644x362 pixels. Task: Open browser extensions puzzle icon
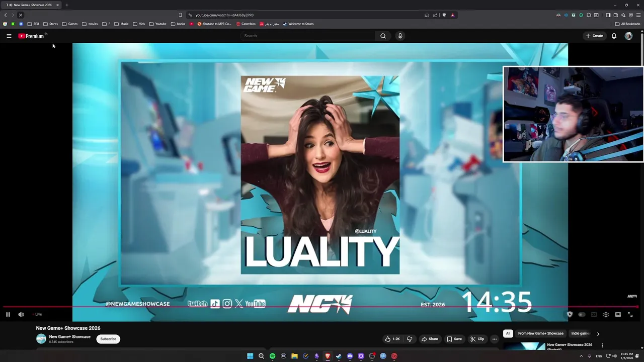point(589,15)
